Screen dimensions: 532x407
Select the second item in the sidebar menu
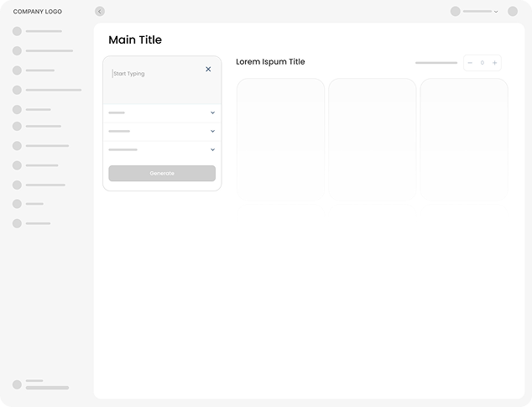48,50
